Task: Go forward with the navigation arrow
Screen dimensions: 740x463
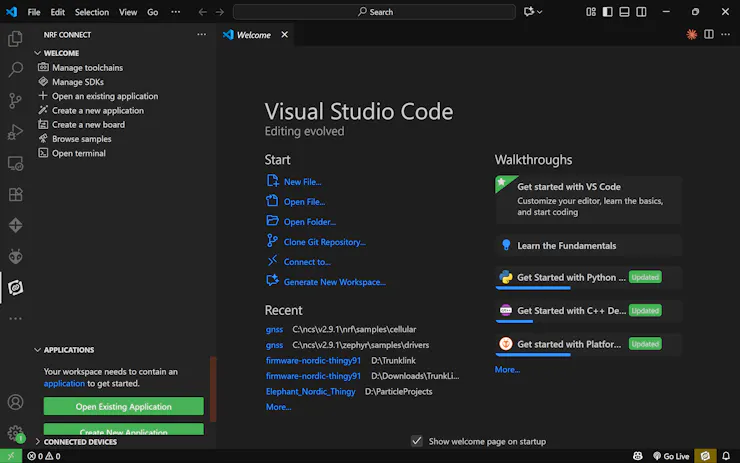Action: tap(220, 12)
